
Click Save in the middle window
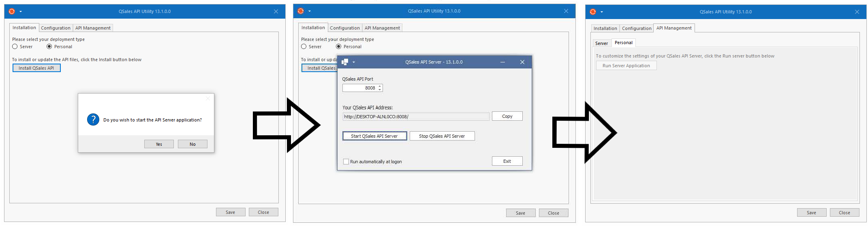pyautogui.click(x=521, y=213)
